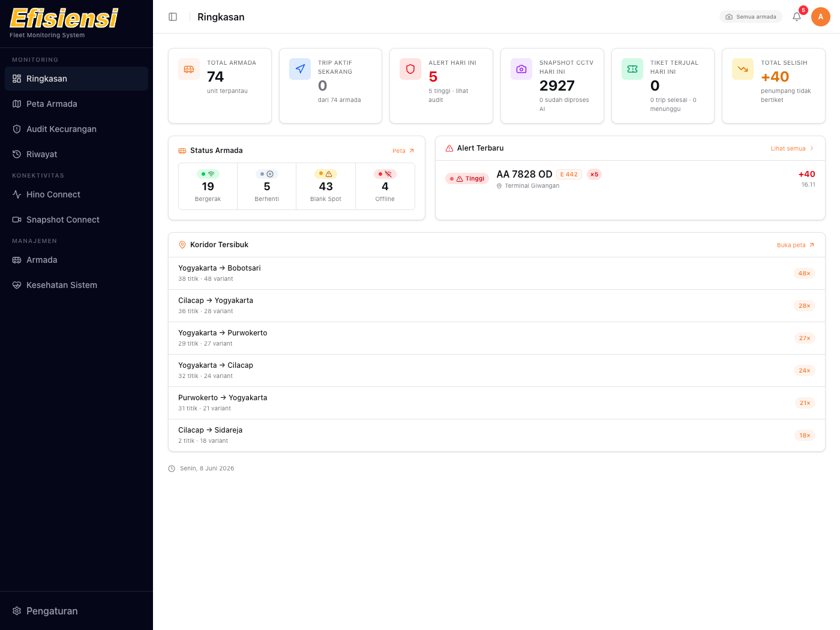Click the Efisiensi logo
Screen dimensions: 840x630
click(64, 19)
